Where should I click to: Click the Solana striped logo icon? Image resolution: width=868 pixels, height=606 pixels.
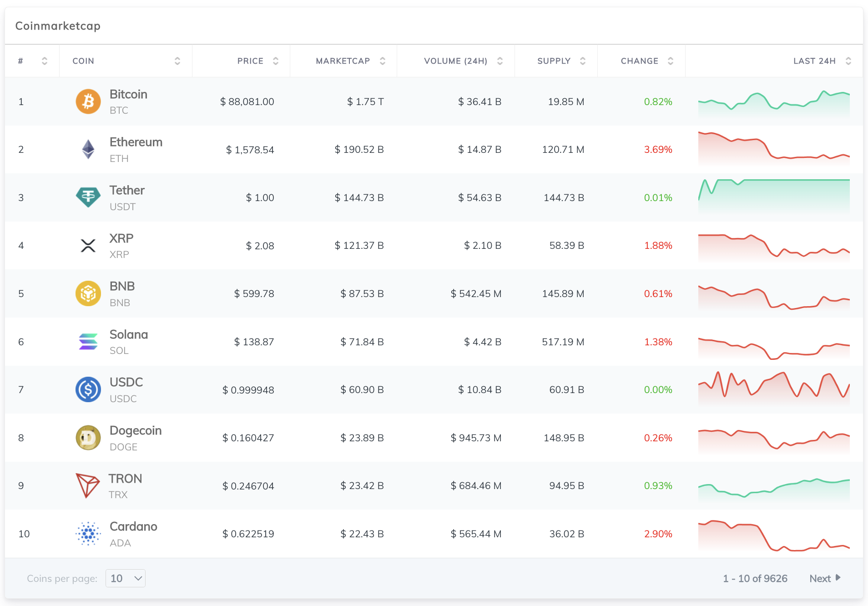88,342
